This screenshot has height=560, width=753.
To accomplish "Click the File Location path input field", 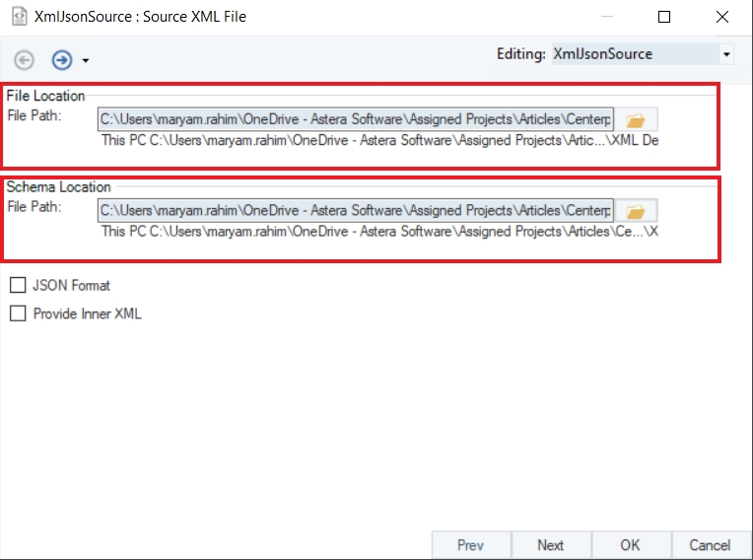I will pyautogui.click(x=356, y=119).
